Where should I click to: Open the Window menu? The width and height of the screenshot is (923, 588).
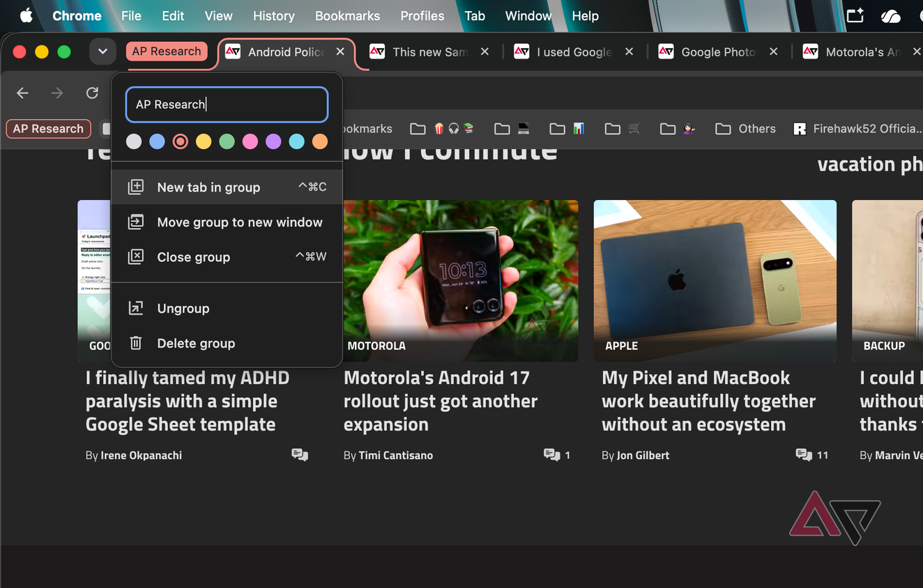pyautogui.click(x=528, y=15)
